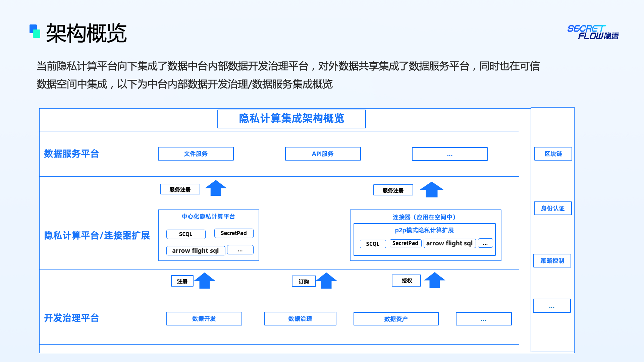Select the 策略控制 box
Viewport: 644px width, 362px height.
552,261
